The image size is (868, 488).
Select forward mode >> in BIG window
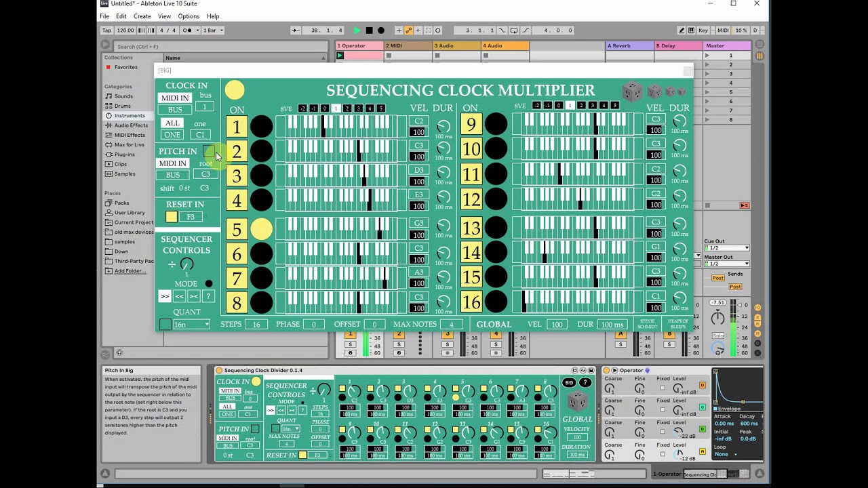pos(165,296)
